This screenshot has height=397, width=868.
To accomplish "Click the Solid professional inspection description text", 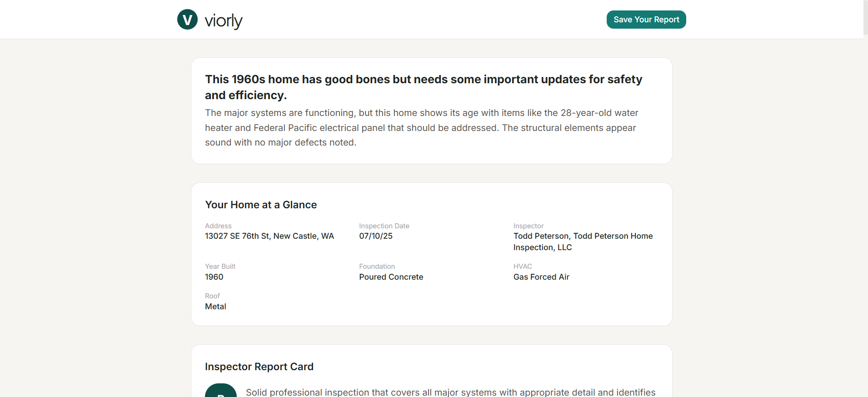I will (450, 392).
